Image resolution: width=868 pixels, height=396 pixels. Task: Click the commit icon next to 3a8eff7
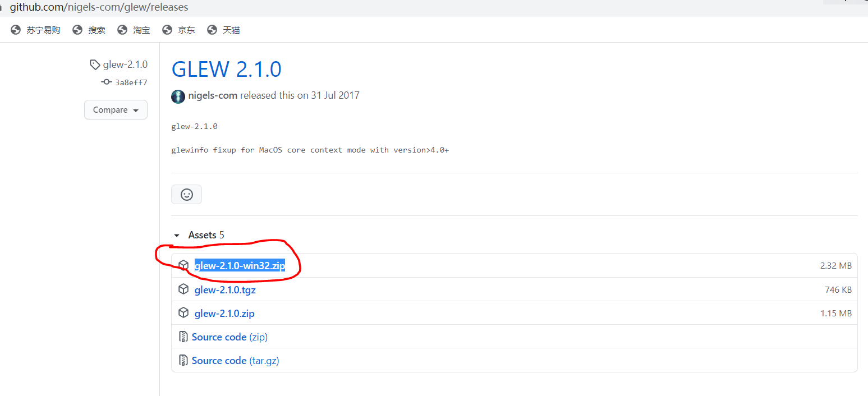pyautogui.click(x=106, y=82)
